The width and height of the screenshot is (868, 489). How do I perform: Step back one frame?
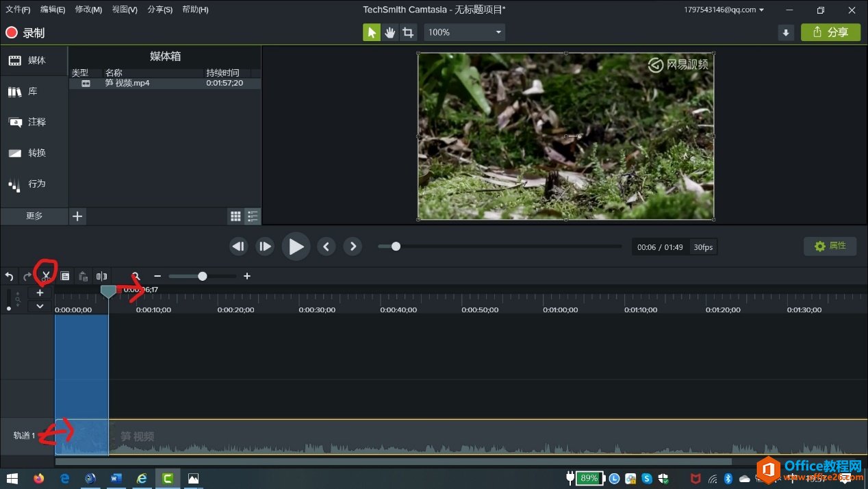(x=238, y=247)
